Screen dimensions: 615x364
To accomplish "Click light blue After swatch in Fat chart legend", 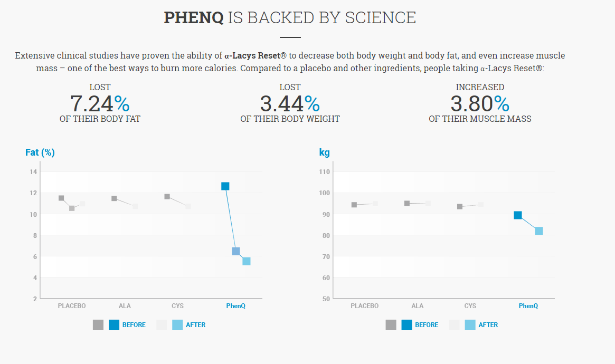I will 178,325.
